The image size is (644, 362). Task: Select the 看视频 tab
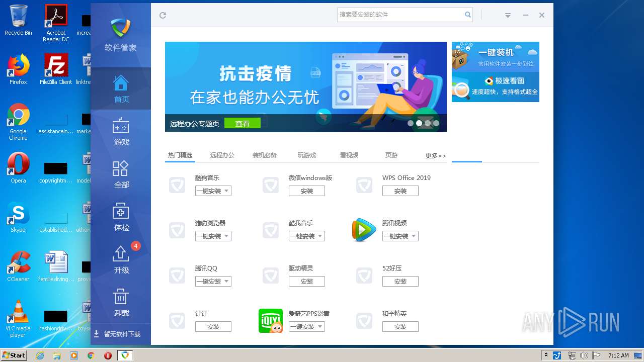click(349, 155)
